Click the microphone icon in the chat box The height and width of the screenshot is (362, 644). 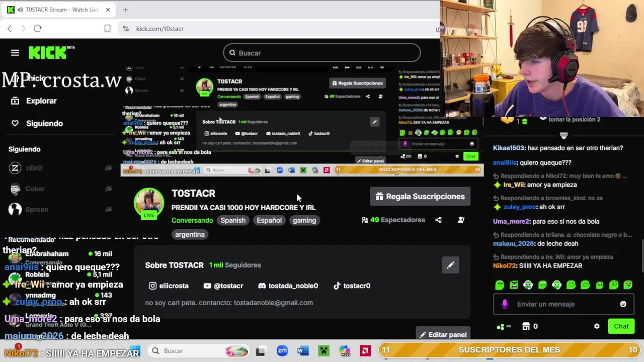click(x=505, y=304)
